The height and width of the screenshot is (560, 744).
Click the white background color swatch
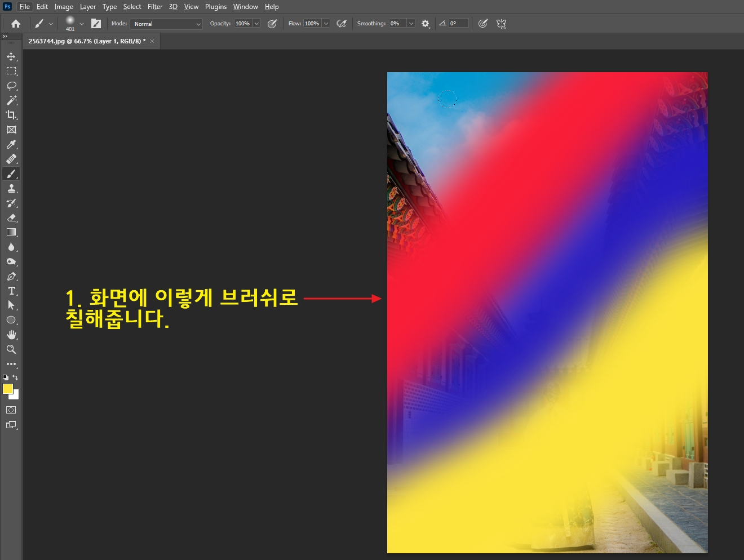15,396
